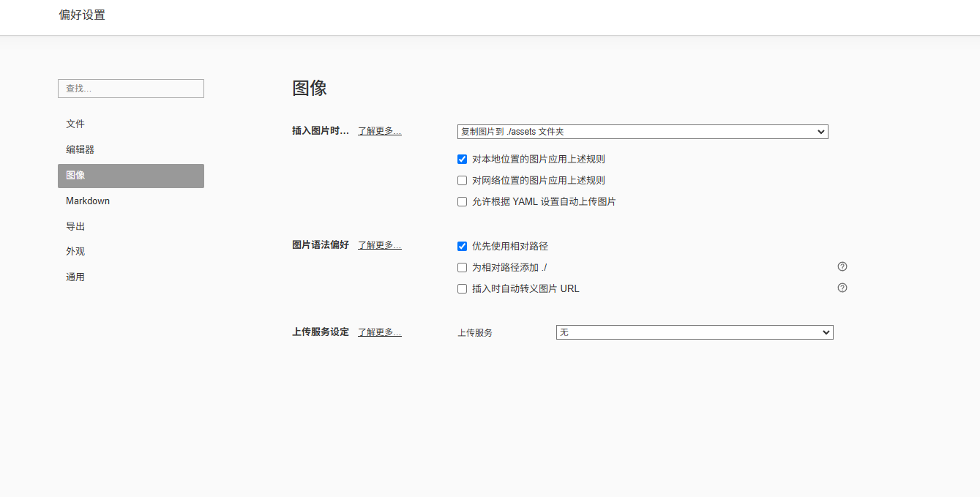980x497 pixels.
Task: Toggle 对本地位置的图片应用上述规则 checkbox
Action: (x=462, y=159)
